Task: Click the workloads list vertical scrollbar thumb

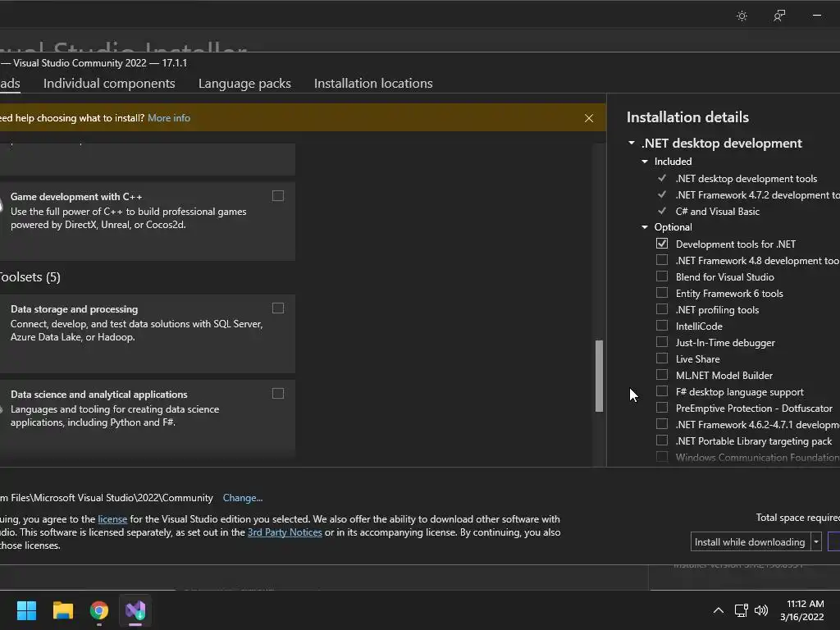Action: coord(599,376)
